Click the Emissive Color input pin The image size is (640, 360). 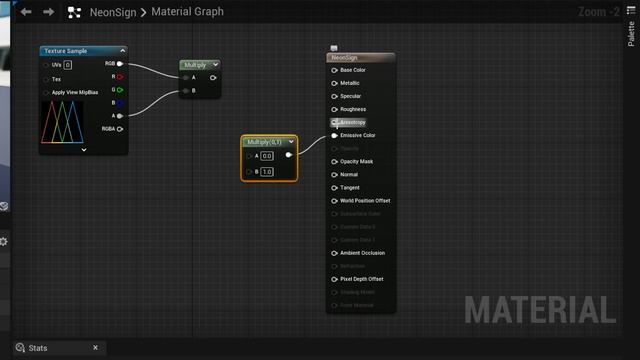(334, 136)
